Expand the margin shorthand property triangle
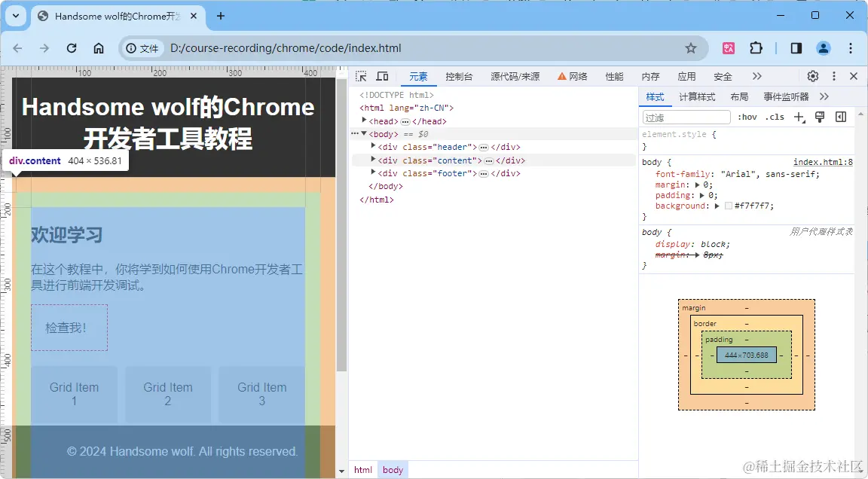Viewport: 868px width, 479px height. [698, 185]
